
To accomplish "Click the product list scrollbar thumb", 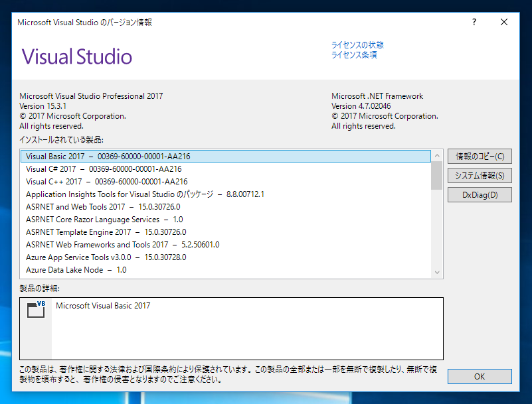I will tap(437, 176).
